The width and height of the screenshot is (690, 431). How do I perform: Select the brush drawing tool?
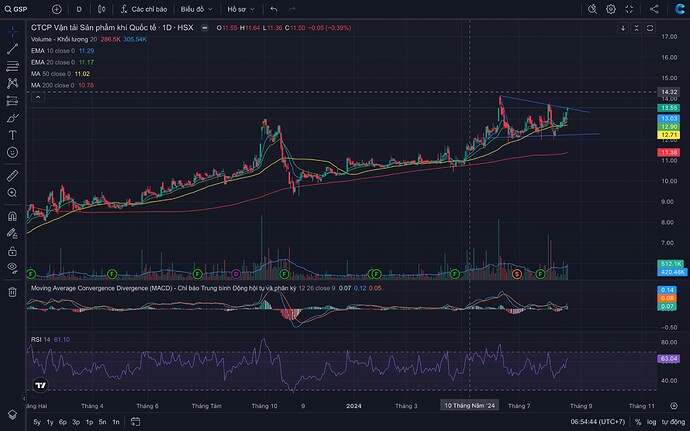coord(11,116)
